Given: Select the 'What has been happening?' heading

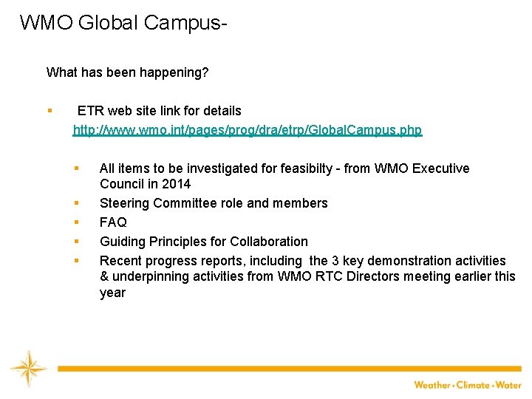Looking at the screenshot, I should coord(127,72).
